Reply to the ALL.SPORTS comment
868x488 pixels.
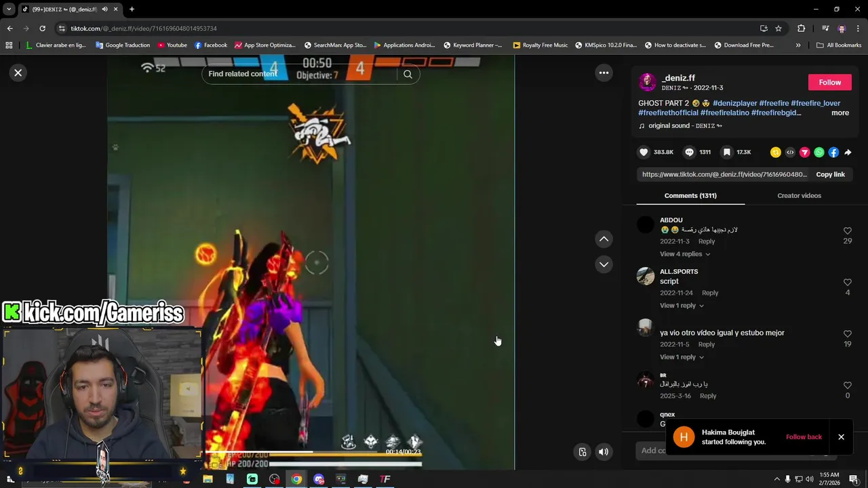coord(710,293)
